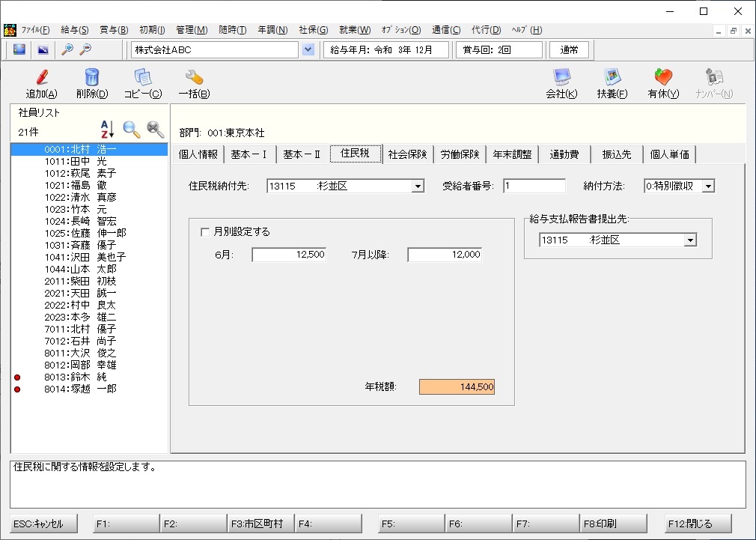The width and height of the screenshot is (756, 540).
Task: Enable the 月別設定する checkbox
Action: click(205, 232)
